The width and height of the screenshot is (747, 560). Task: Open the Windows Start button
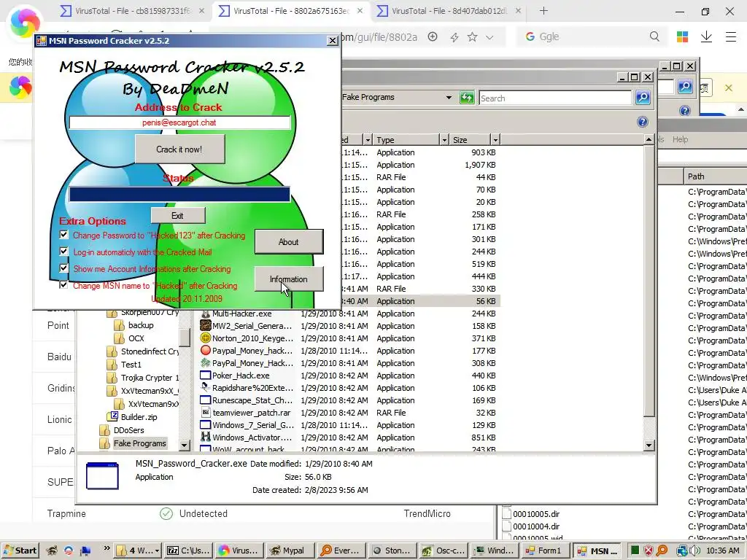coord(20,551)
